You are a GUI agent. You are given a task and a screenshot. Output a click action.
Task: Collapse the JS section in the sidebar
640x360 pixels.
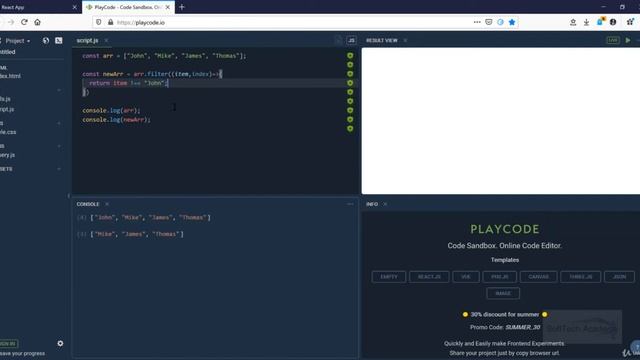[x=59, y=90]
